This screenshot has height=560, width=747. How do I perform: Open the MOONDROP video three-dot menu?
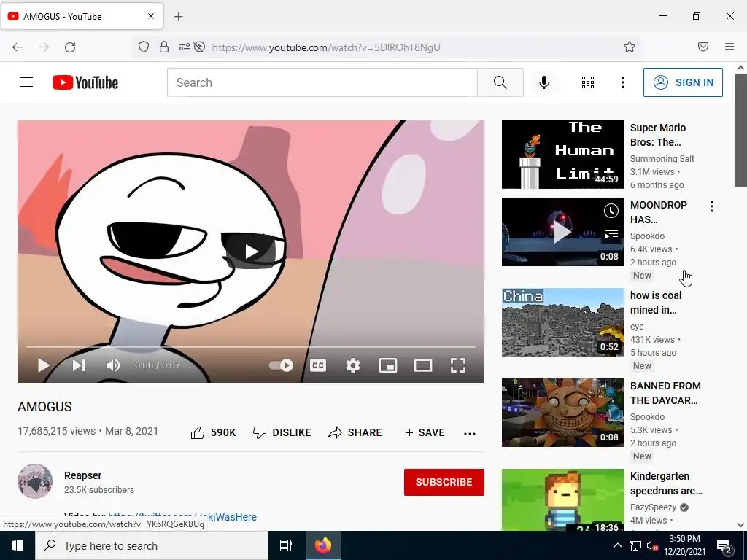pyautogui.click(x=712, y=206)
